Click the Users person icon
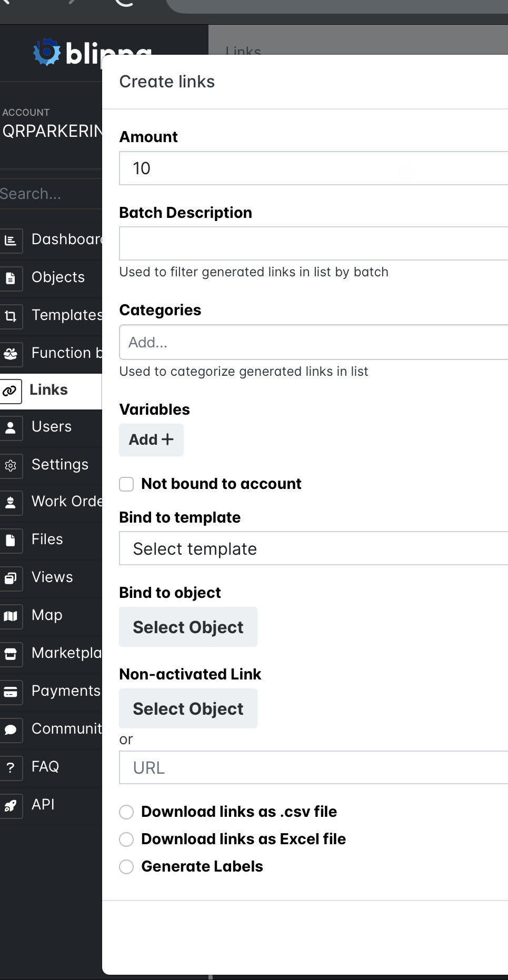 (11, 427)
